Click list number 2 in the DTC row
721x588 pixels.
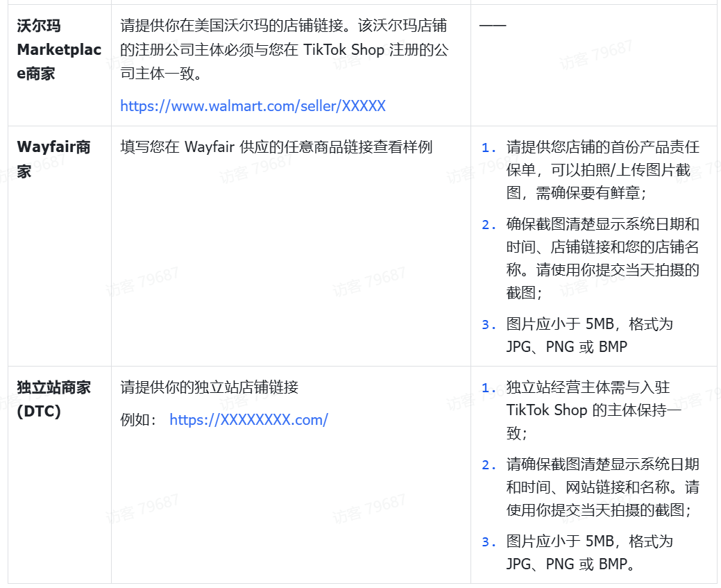tap(489, 465)
